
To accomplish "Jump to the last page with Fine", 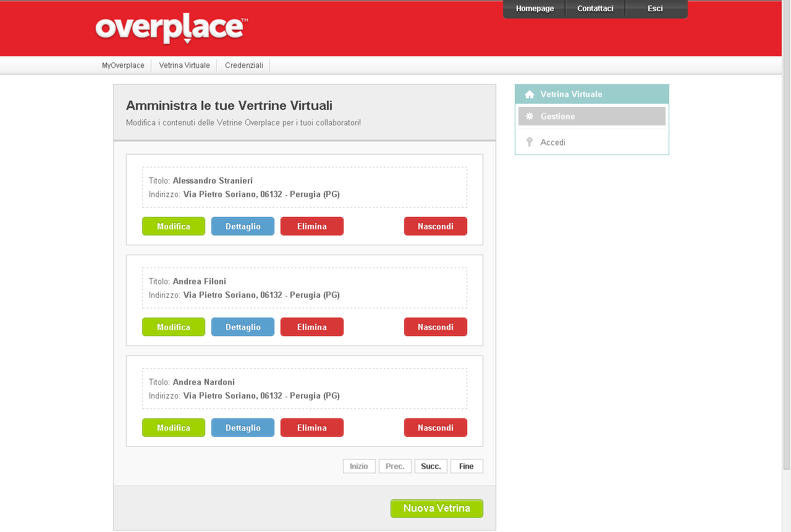I will 467,467.
